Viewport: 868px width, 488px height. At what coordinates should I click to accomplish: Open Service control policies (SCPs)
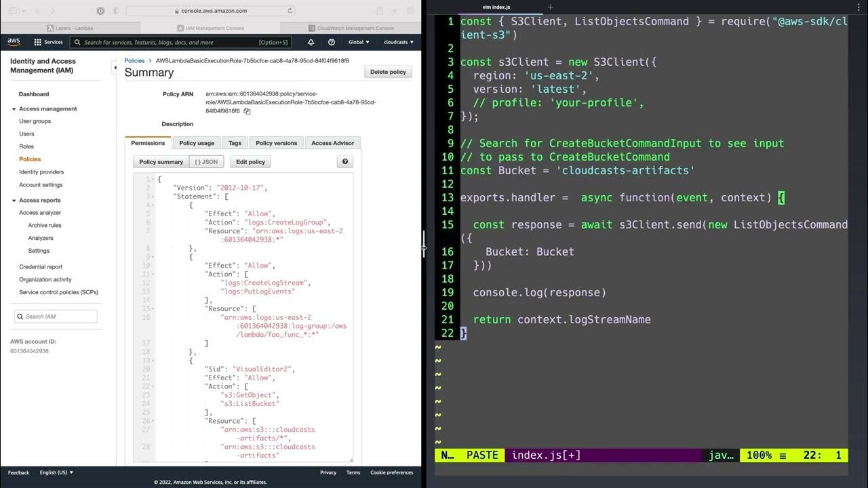58,292
